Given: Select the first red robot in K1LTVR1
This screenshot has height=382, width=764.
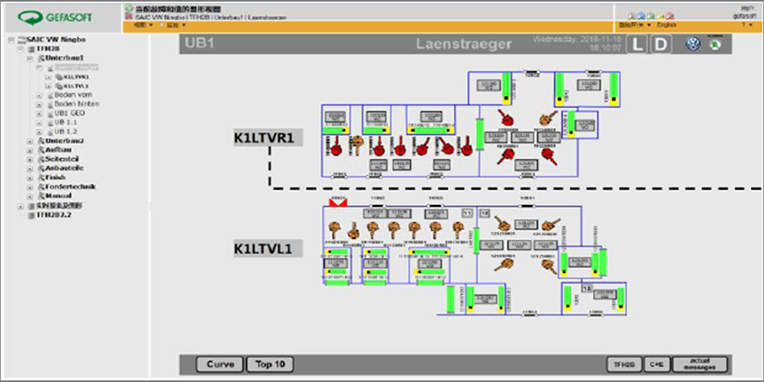Looking at the screenshot, I should tap(335, 147).
